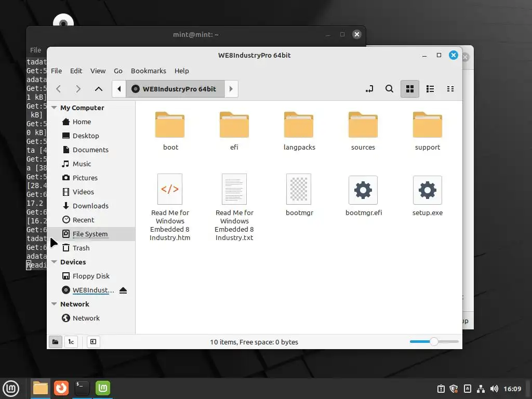Image resolution: width=532 pixels, height=399 pixels.
Task: Select File System in the sidebar
Action: [x=91, y=234]
